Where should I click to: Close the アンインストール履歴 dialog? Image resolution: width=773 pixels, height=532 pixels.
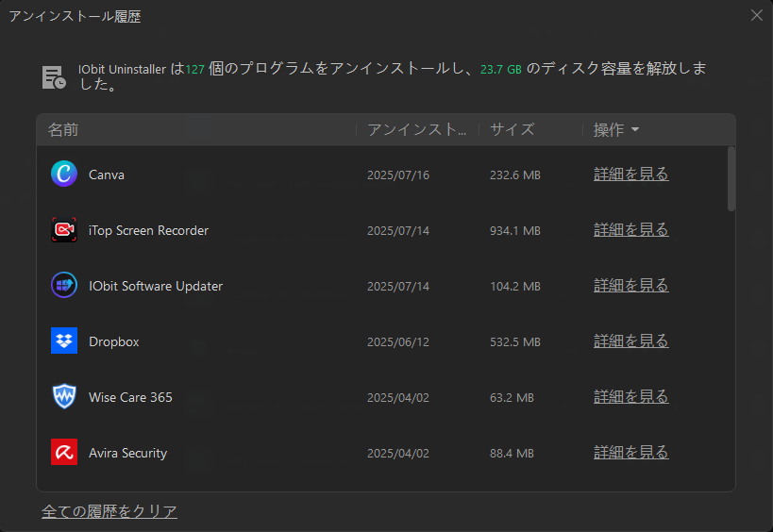757,15
